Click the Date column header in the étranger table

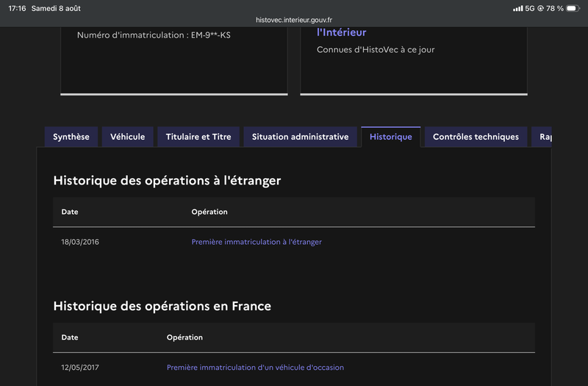[x=70, y=212]
